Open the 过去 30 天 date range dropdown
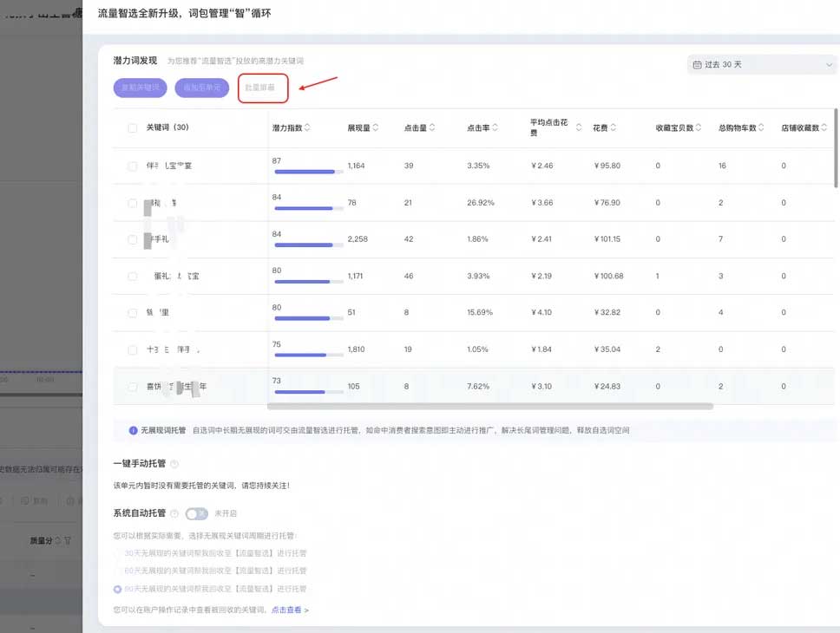Screen dimensions: 840x633 pos(762,65)
